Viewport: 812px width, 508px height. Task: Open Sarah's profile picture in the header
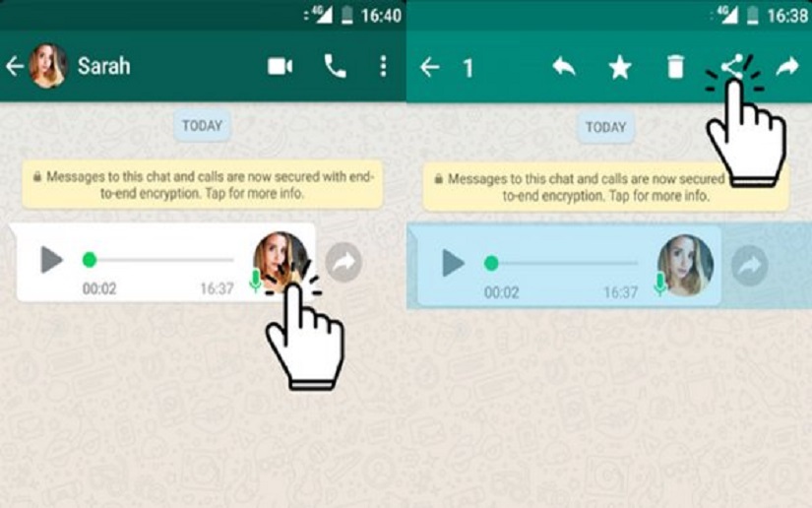coord(48,66)
